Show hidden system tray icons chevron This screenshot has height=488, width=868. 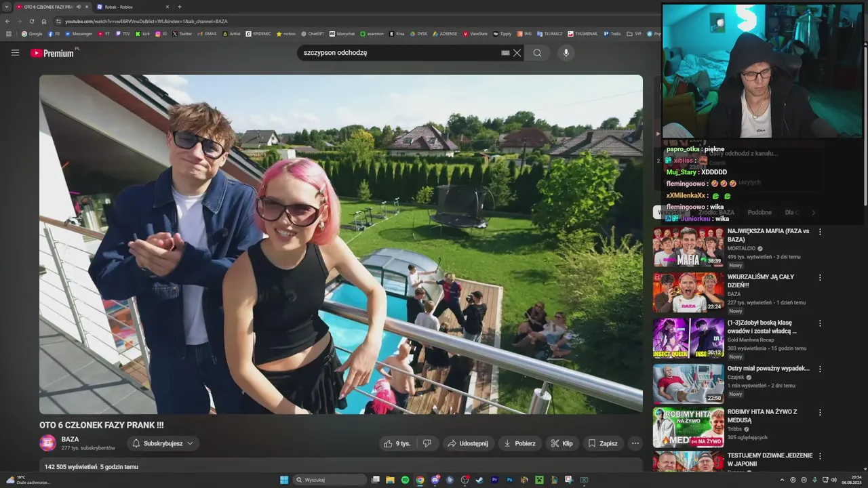tap(782, 480)
